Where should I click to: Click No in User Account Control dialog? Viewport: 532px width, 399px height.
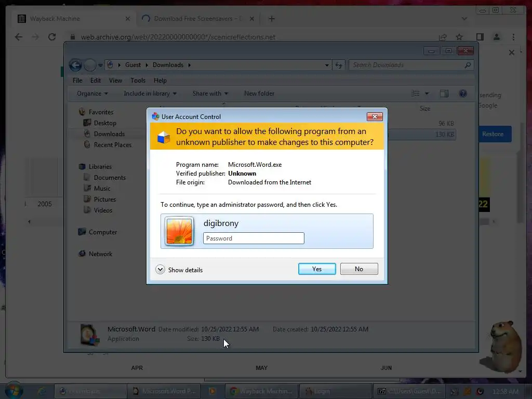(x=359, y=269)
